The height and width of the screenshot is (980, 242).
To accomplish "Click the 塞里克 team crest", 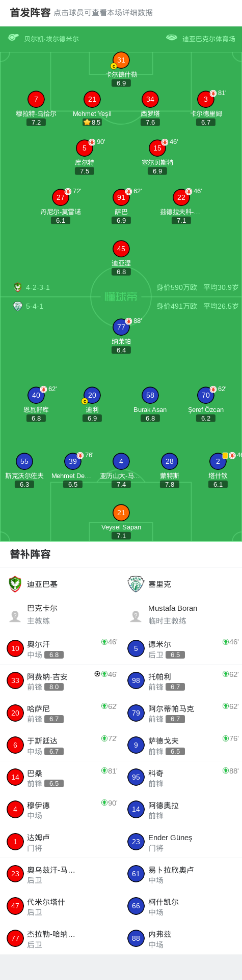I will pos(136,584).
